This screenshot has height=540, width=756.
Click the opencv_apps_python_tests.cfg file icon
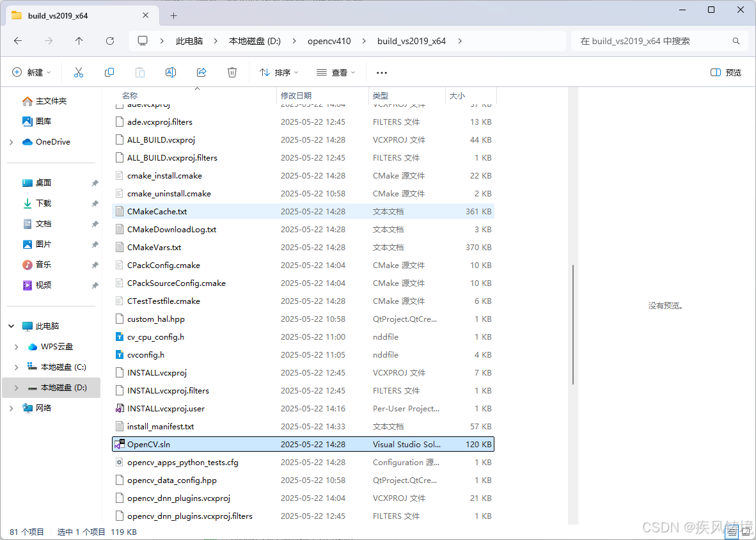click(x=120, y=463)
